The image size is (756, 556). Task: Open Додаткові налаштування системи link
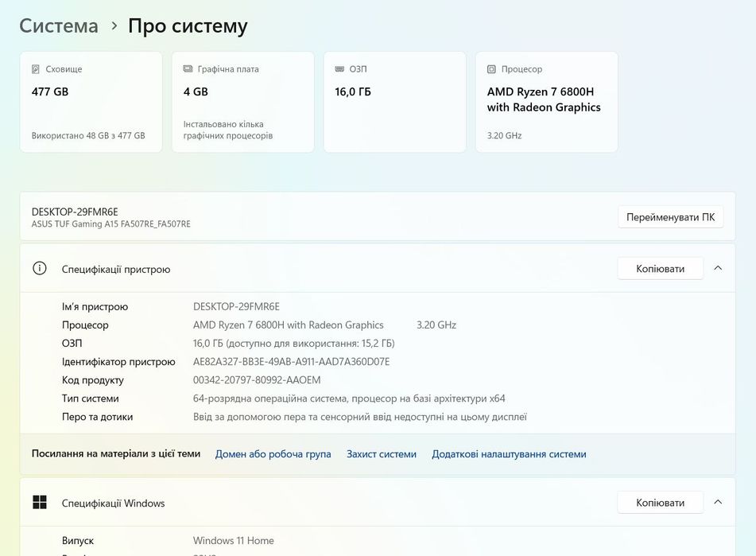point(509,454)
